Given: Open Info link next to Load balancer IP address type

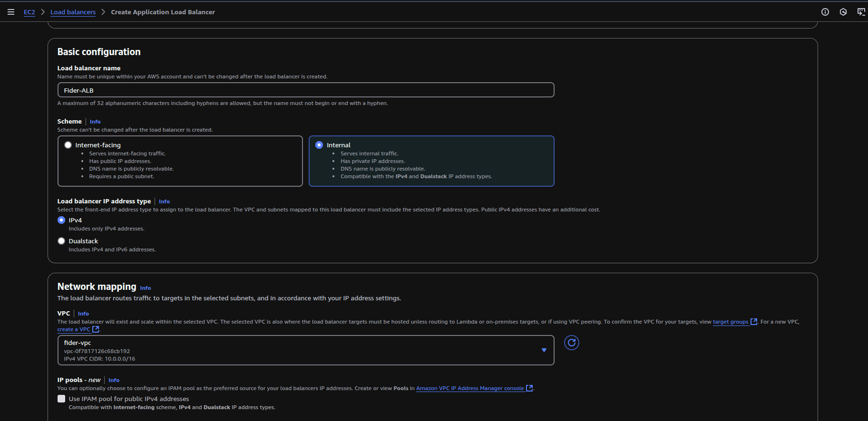Looking at the screenshot, I should (x=164, y=201).
